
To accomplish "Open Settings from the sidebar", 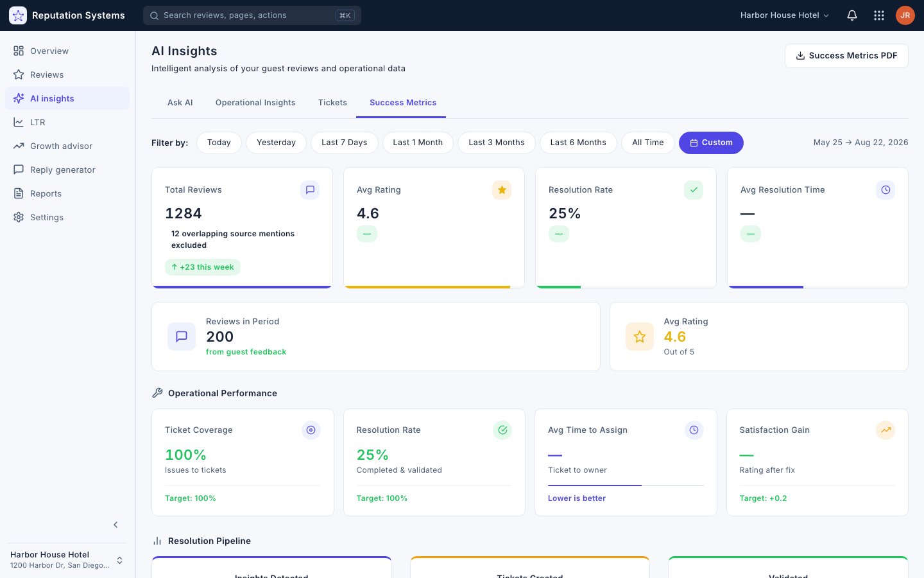I will point(67,217).
